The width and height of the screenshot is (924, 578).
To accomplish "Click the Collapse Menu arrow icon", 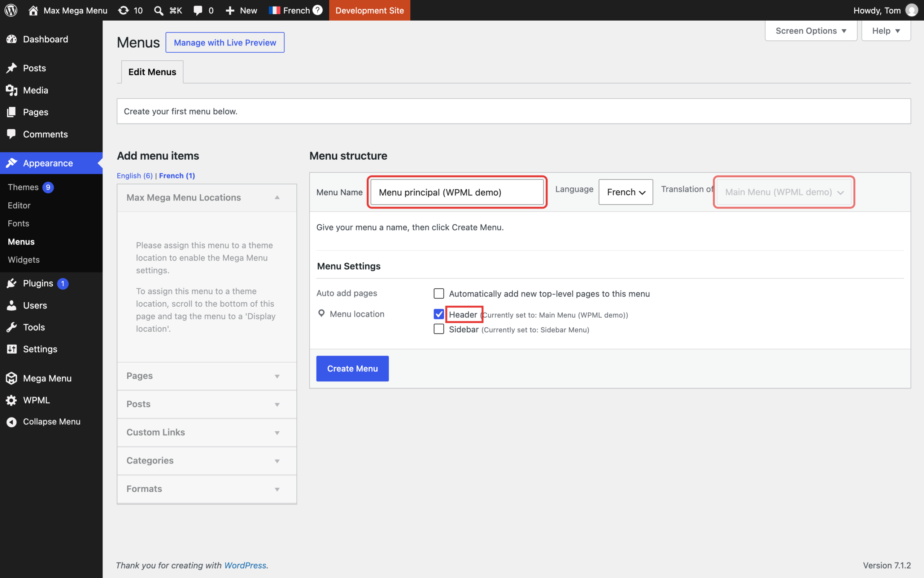I will coord(12,422).
